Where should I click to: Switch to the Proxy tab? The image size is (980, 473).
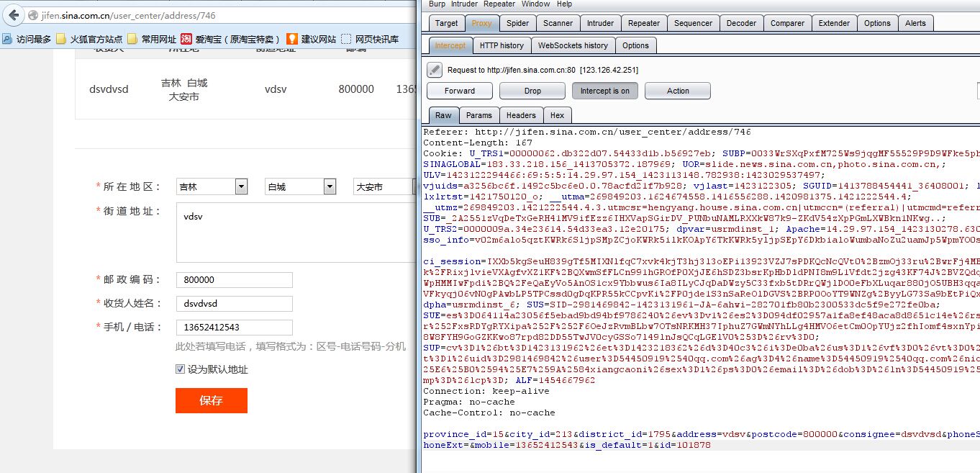(x=482, y=23)
